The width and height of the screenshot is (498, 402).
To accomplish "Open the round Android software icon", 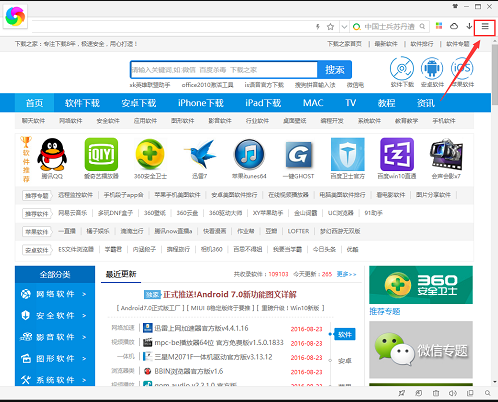I will pos(432,68).
